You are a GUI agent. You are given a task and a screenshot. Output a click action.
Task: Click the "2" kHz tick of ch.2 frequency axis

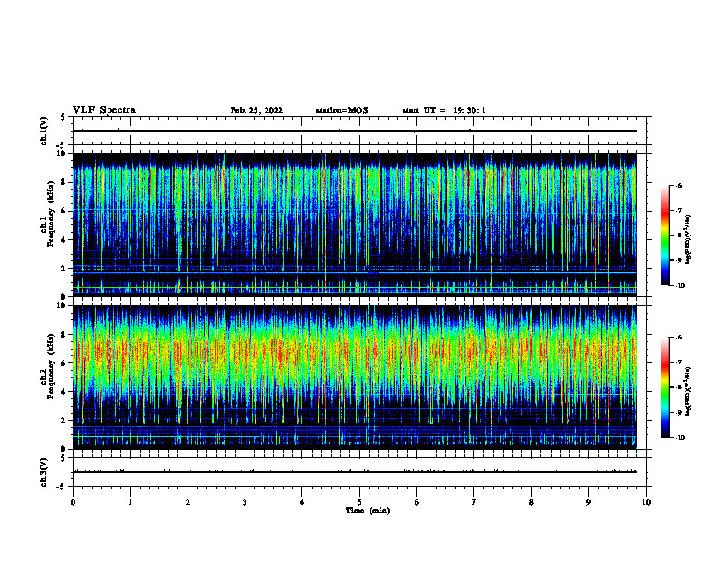pos(64,420)
